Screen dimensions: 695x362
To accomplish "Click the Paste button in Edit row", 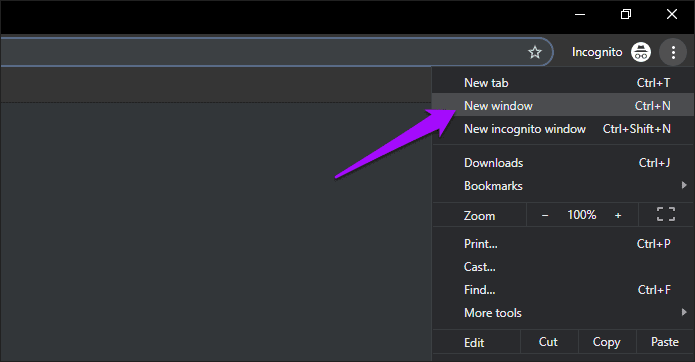I will [x=665, y=342].
